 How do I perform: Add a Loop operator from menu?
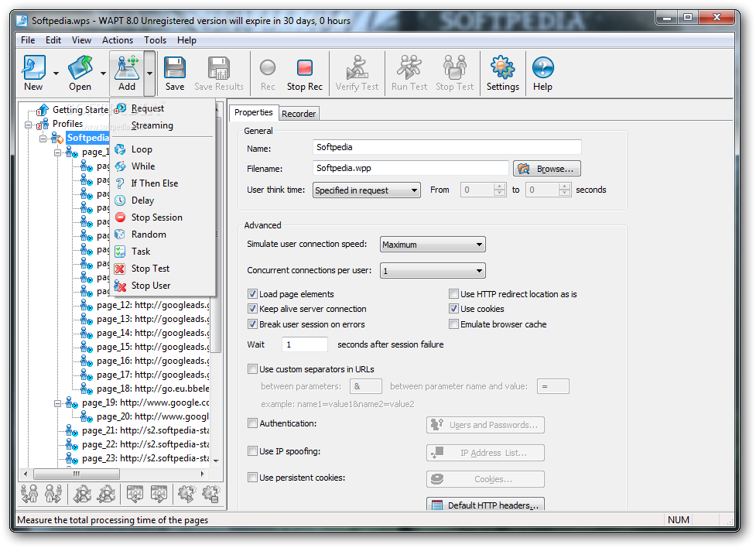tap(163, 149)
